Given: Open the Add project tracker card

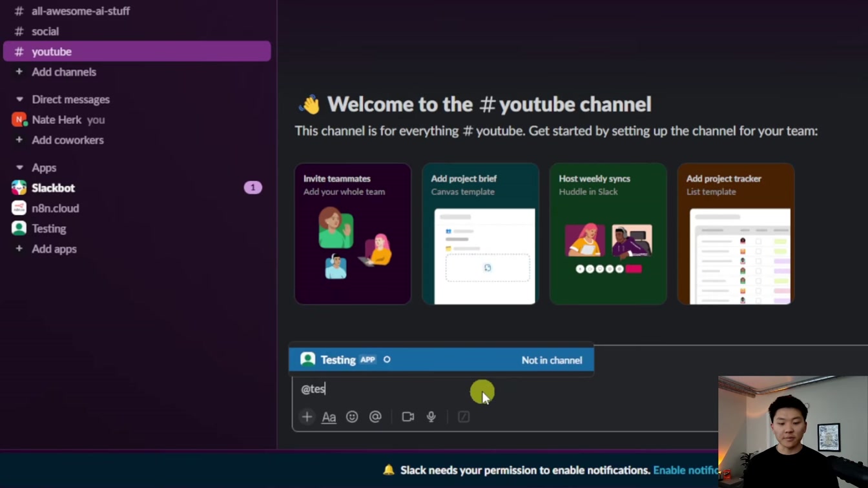Looking at the screenshot, I should tap(736, 234).
